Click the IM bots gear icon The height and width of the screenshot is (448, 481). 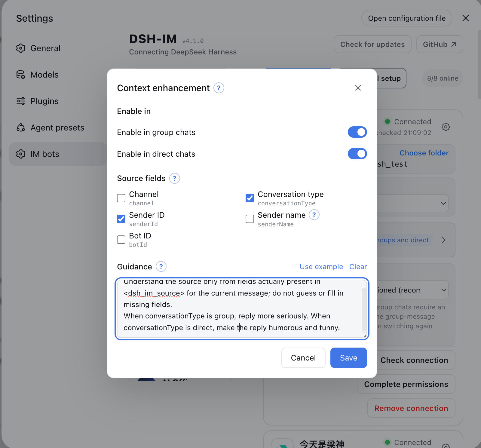21,154
